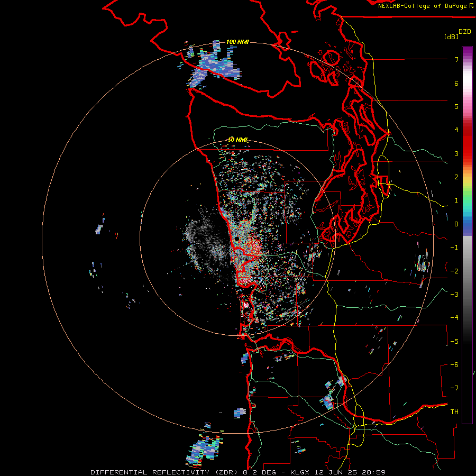Click the 0 value on color scale
Image resolution: width=476 pixels, height=476 pixels.
click(456, 224)
